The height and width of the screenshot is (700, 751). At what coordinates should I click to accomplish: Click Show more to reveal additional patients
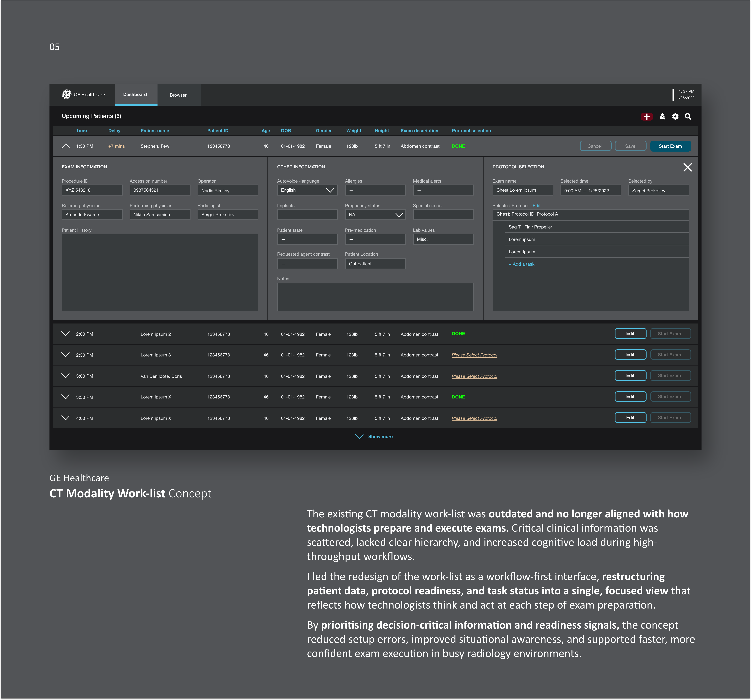coord(380,436)
